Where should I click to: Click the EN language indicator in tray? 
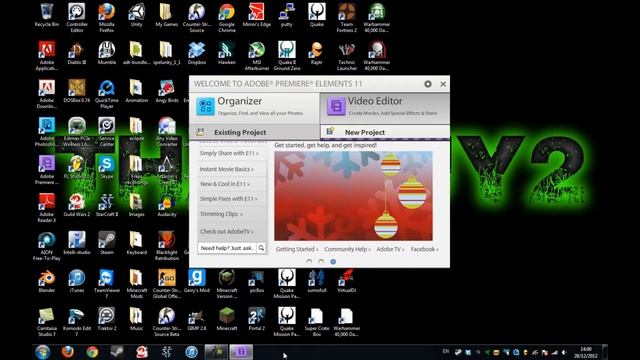446,351
